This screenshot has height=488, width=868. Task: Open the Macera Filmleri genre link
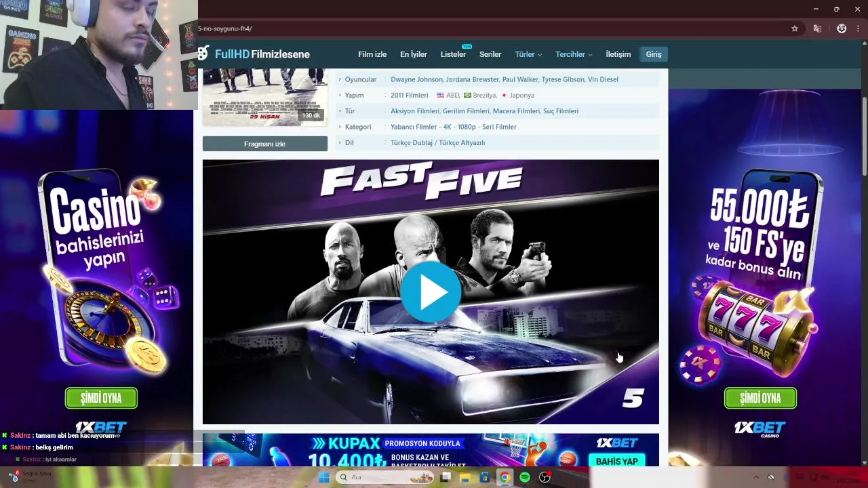coord(517,111)
